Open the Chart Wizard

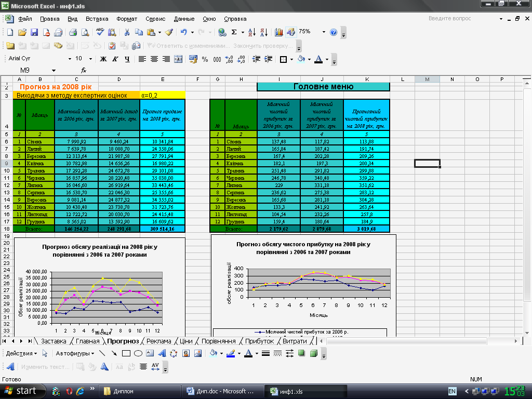click(x=279, y=32)
